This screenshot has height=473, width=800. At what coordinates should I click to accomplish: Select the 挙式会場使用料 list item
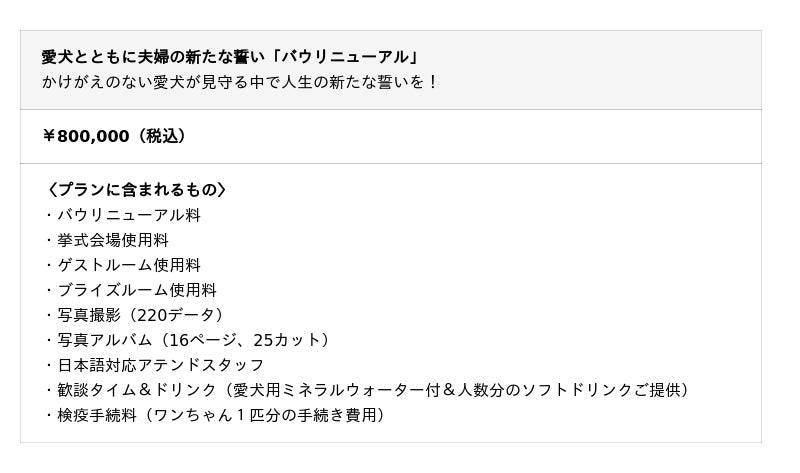click(112, 240)
